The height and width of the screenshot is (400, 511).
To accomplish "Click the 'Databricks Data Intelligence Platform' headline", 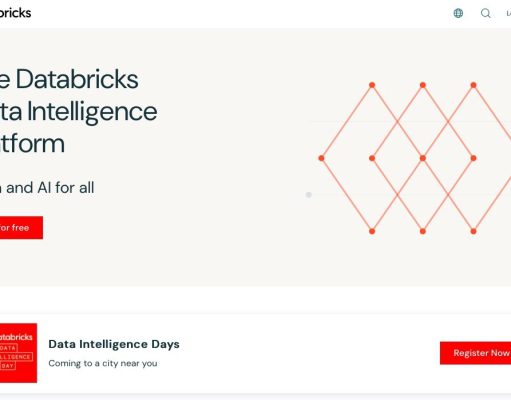I will (x=79, y=111).
